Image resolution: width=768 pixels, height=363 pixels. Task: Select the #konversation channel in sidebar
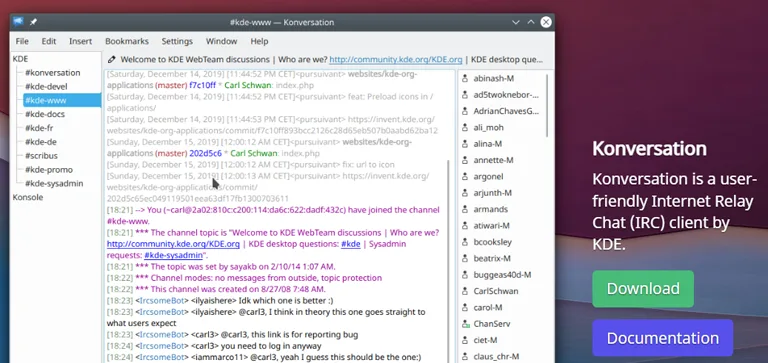(x=52, y=73)
